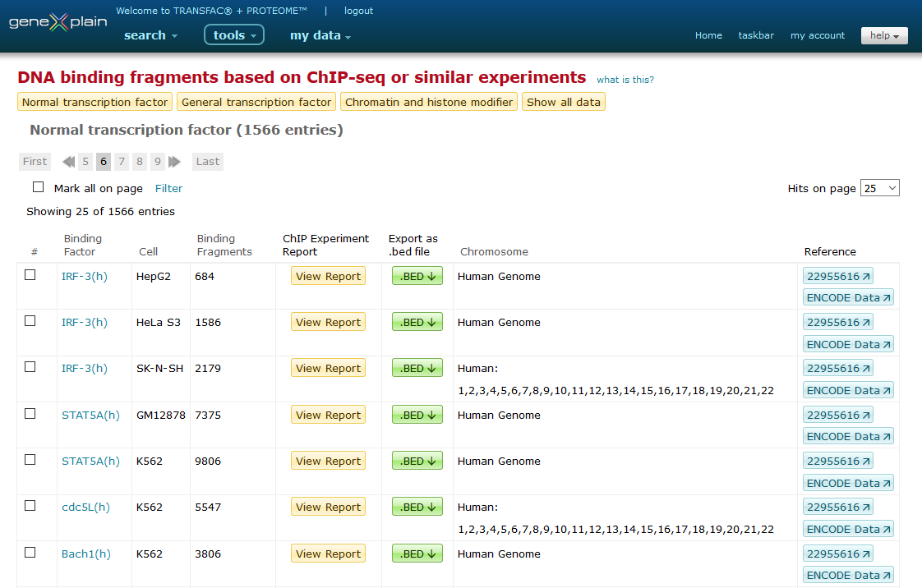
Task: Open the search menu
Action: [x=150, y=35]
